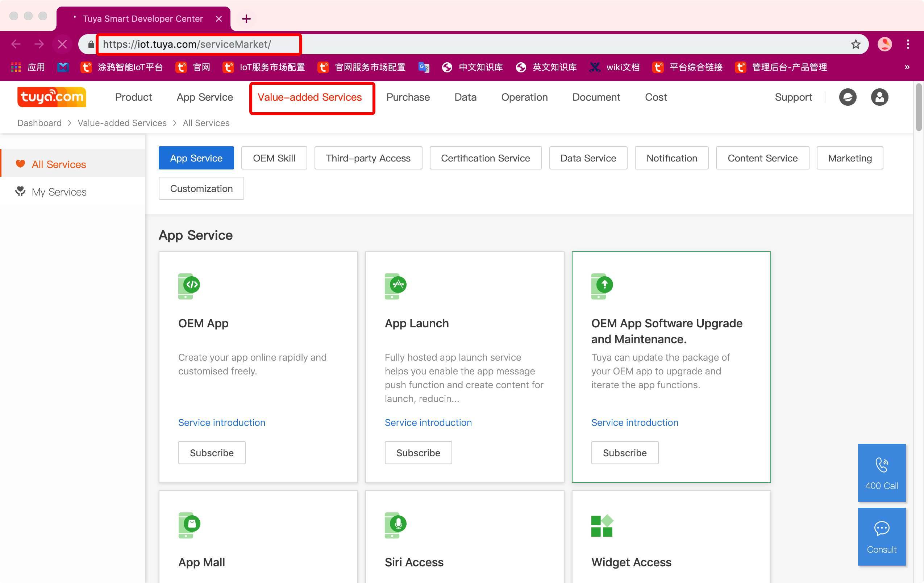Open the message icon next to Support
The image size is (924, 583).
click(848, 97)
